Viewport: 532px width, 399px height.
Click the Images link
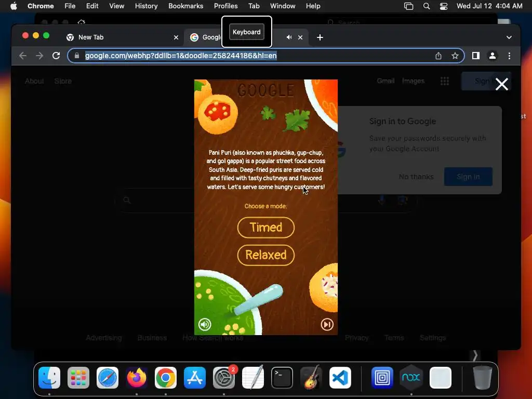coord(413,81)
